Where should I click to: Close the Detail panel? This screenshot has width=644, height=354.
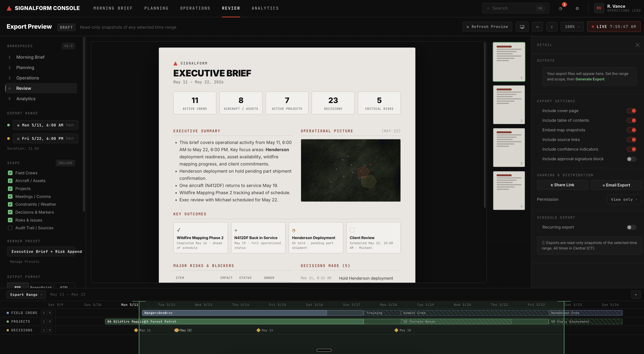[637, 45]
